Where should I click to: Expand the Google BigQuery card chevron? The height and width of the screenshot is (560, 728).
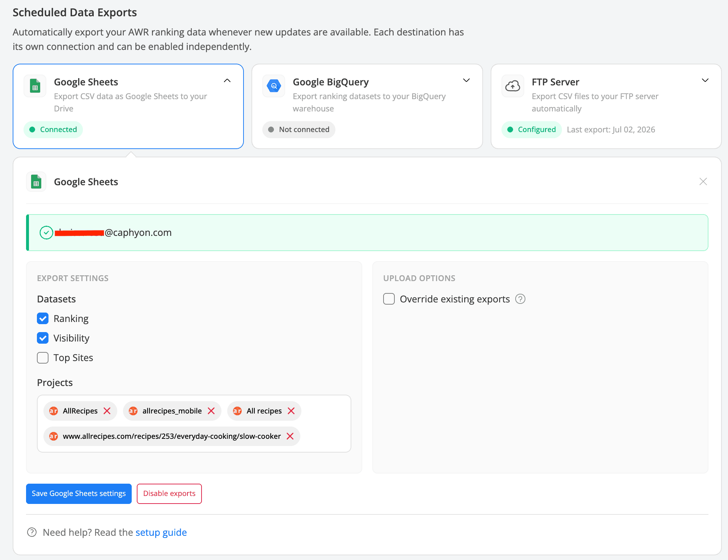466,80
